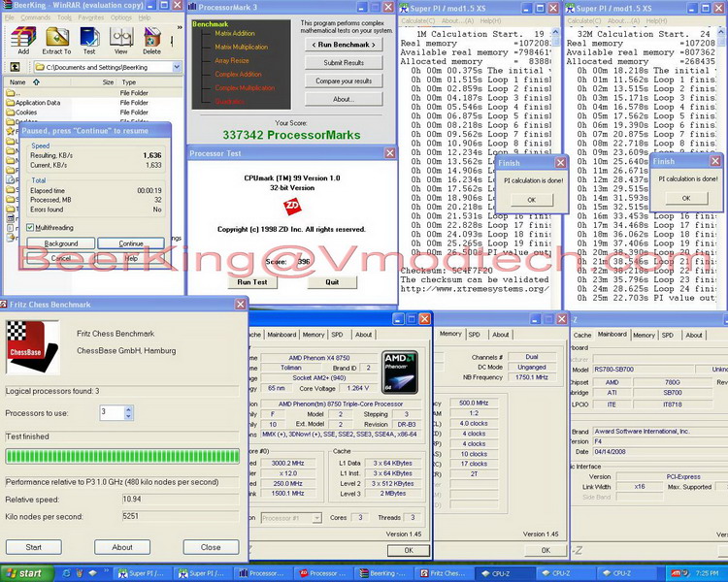The height and width of the screenshot is (582, 728).
Task: Click the first CPU-Z taskbar button
Action: click(x=503, y=573)
